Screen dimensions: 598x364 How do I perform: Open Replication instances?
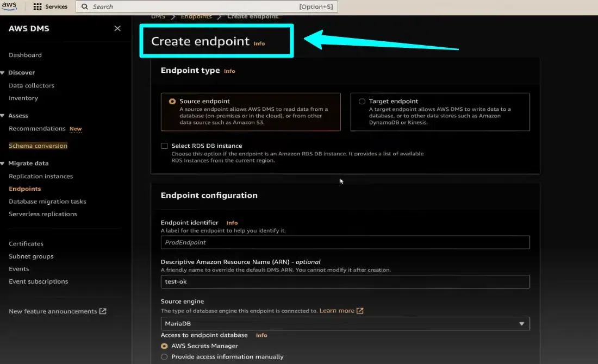pos(41,176)
